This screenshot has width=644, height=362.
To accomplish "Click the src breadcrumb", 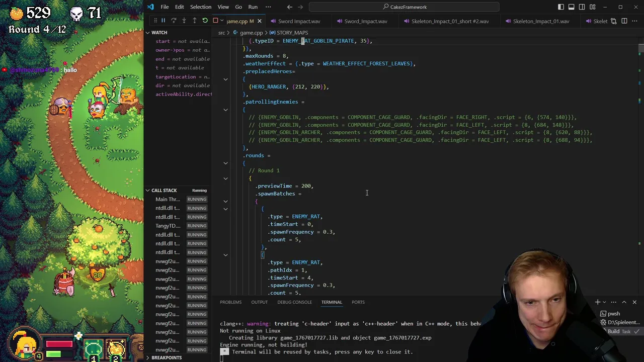I will click(x=221, y=33).
